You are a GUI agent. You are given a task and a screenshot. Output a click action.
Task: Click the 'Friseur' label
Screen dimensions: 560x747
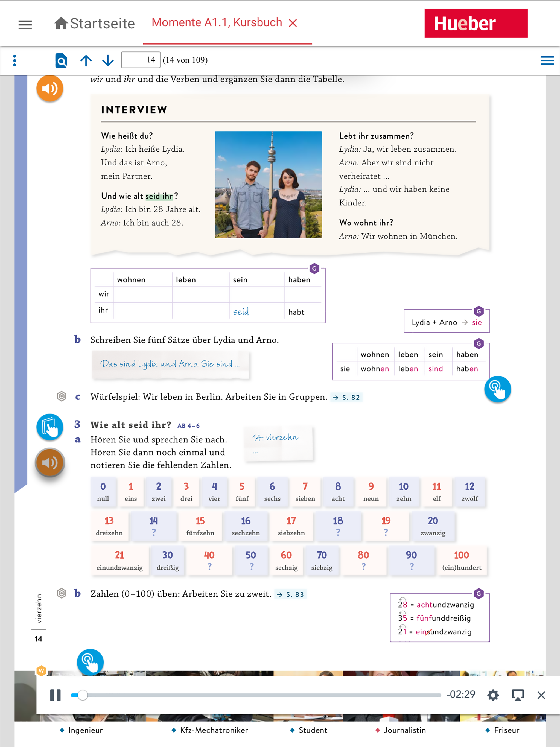(x=507, y=730)
